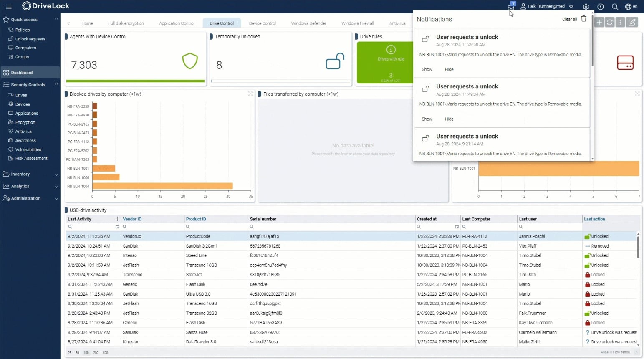Sort table by the Product ID column
The image size is (644, 359).
196,219
